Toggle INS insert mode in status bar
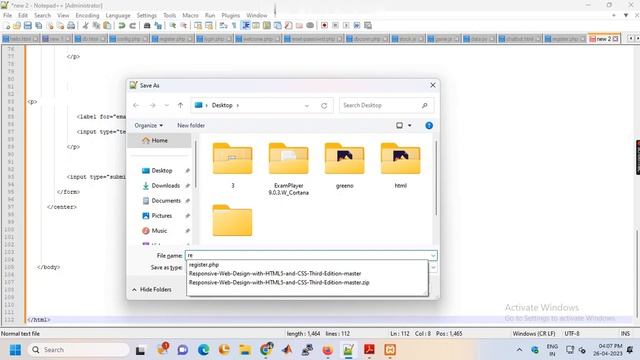640x360 pixels. tap(625, 333)
